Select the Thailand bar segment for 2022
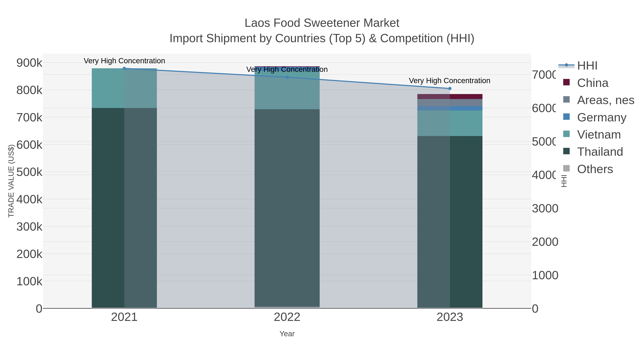The height and width of the screenshot is (362, 644). pyautogui.click(x=287, y=208)
